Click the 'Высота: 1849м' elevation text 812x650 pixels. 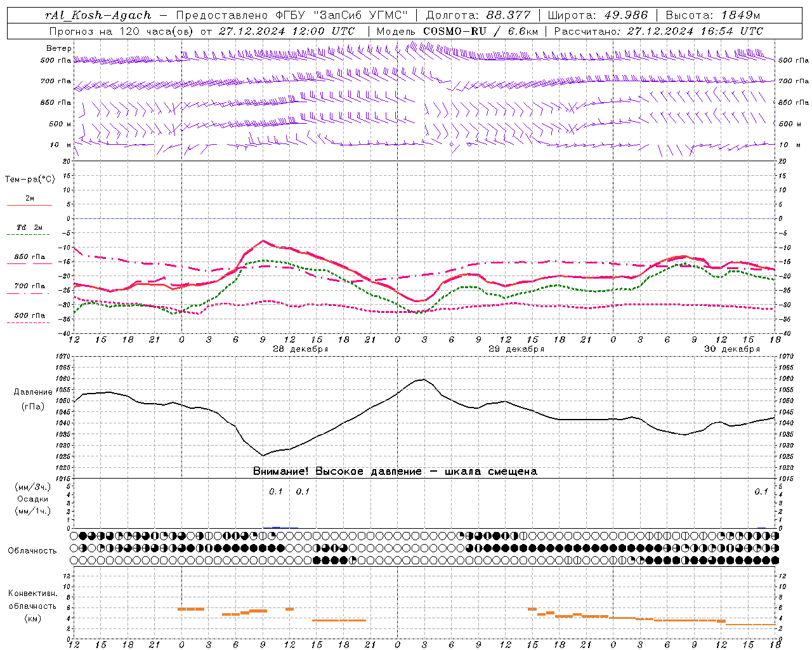pos(712,15)
